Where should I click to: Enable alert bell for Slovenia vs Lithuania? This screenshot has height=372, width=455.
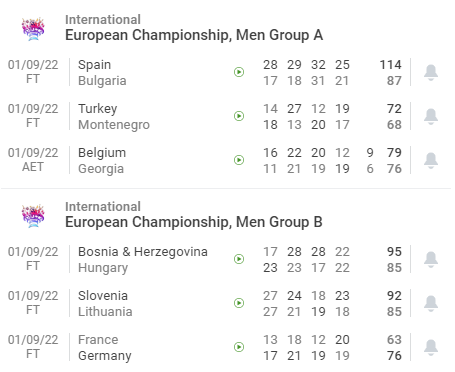pyautogui.click(x=431, y=303)
